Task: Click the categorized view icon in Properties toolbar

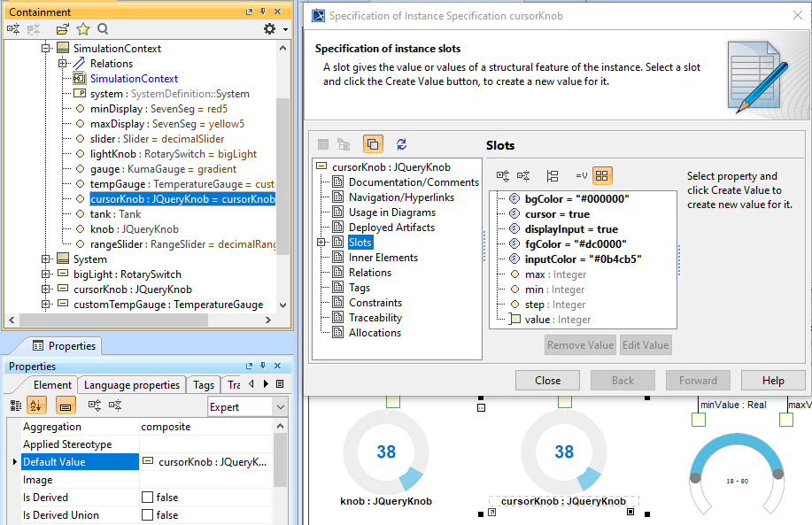Action: 16,405
